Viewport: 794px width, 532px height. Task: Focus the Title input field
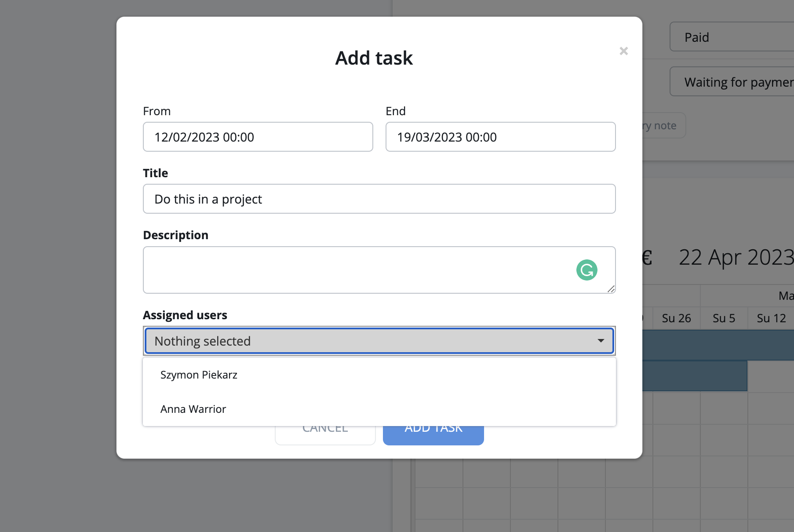click(x=379, y=199)
